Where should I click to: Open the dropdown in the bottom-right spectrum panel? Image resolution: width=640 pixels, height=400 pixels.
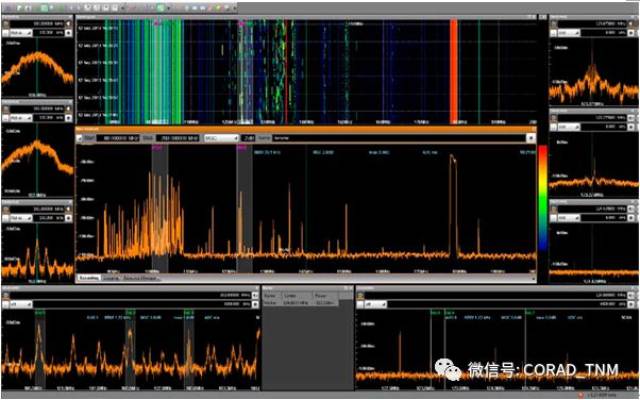(375, 304)
